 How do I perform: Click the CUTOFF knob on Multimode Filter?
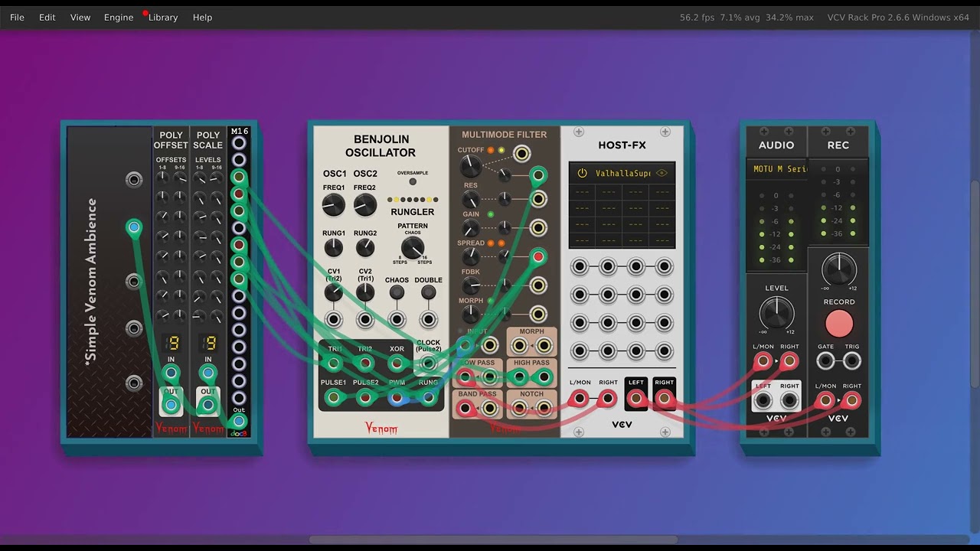[x=471, y=166]
